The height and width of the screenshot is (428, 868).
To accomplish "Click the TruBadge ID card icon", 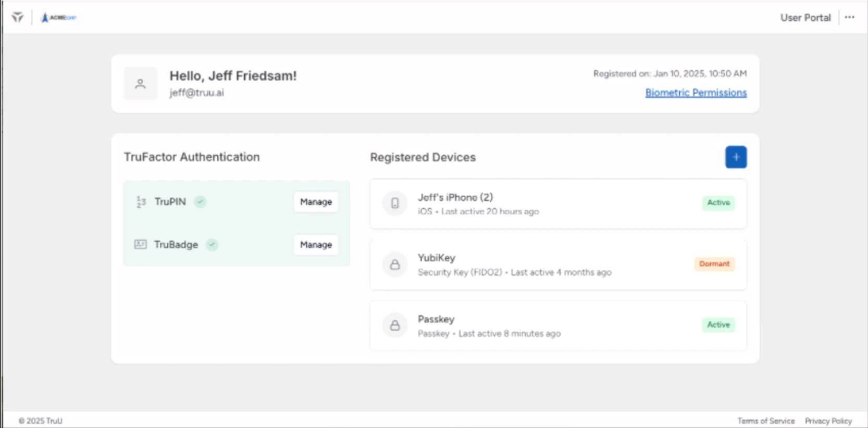I will [x=140, y=244].
